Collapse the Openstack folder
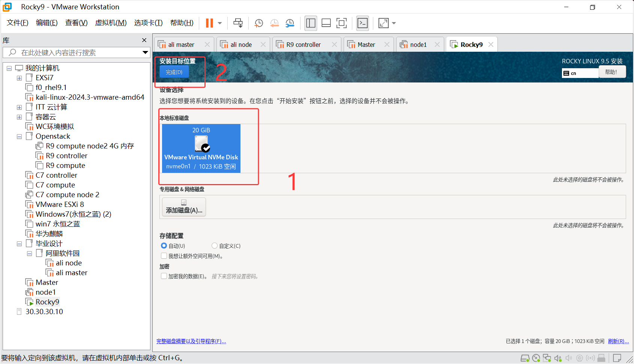This screenshot has height=364, width=634. 19,136
